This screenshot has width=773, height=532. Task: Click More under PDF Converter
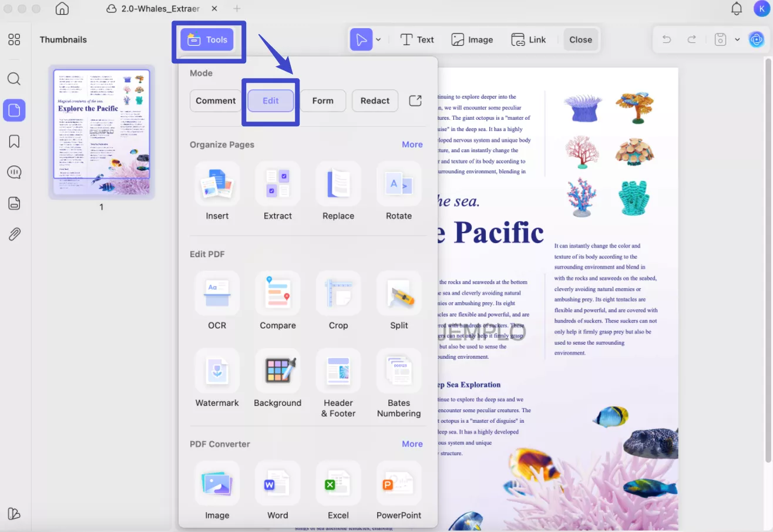(x=412, y=443)
